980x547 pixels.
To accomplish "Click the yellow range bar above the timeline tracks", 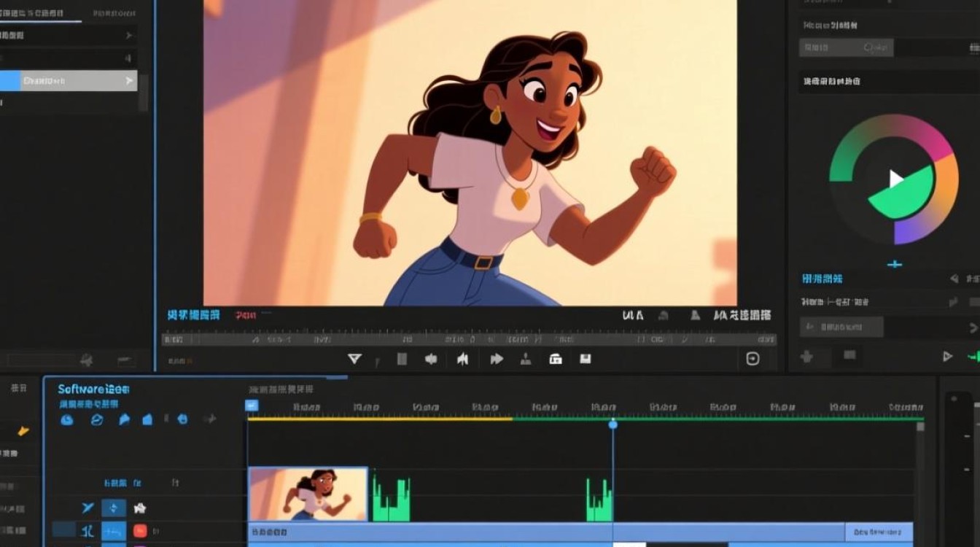I will tap(380, 419).
